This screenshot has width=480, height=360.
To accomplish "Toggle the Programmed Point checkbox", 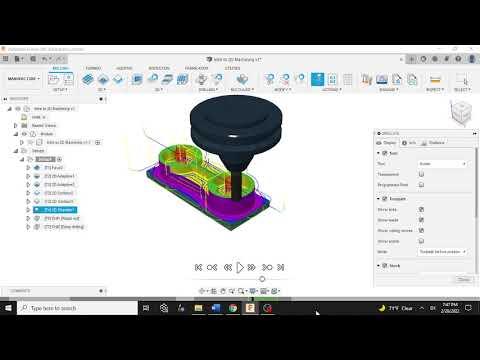I will 421,184.
